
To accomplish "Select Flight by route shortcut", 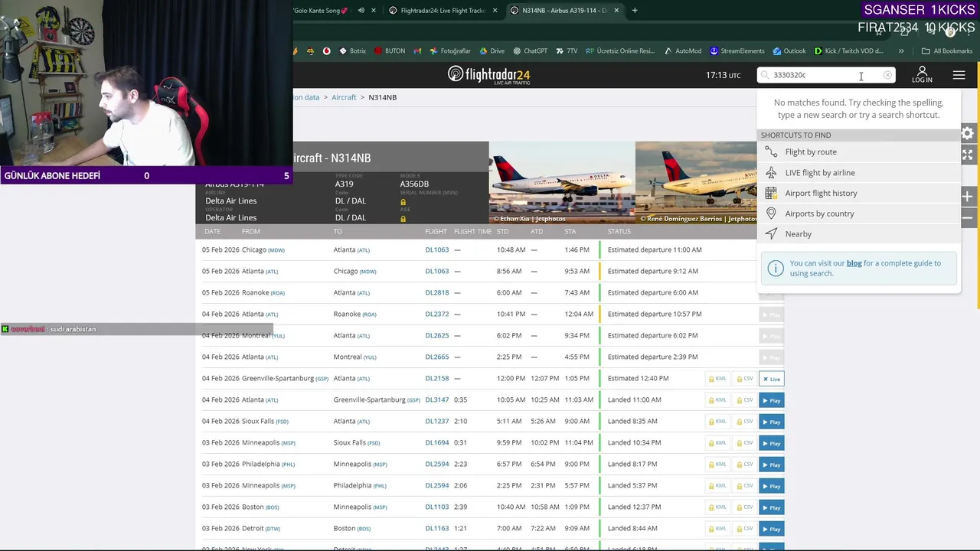I will click(x=857, y=152).
